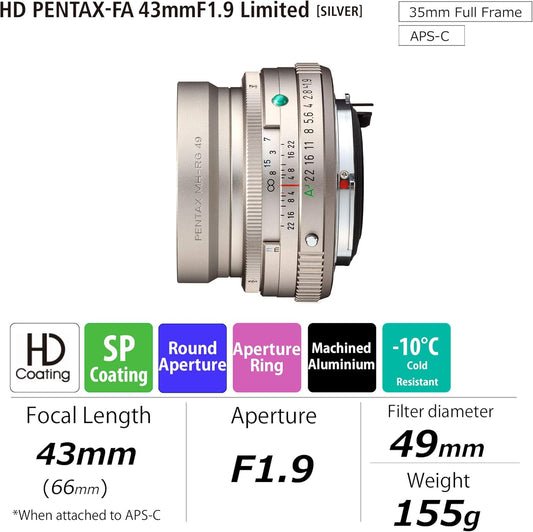Screen dimensions: 533x532
Task: Click the red mount index dot
Action: (x=344, y=184)
